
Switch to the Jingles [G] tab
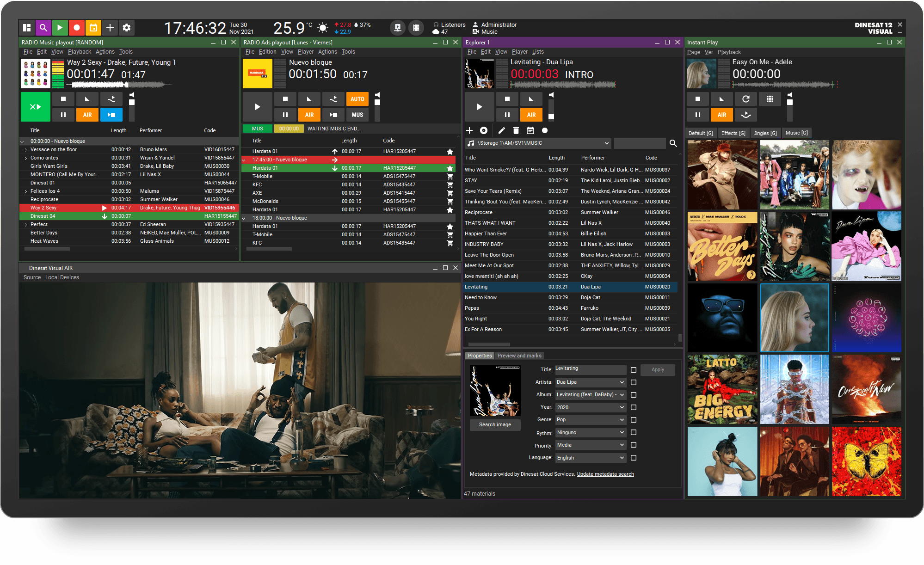[765, 133]
